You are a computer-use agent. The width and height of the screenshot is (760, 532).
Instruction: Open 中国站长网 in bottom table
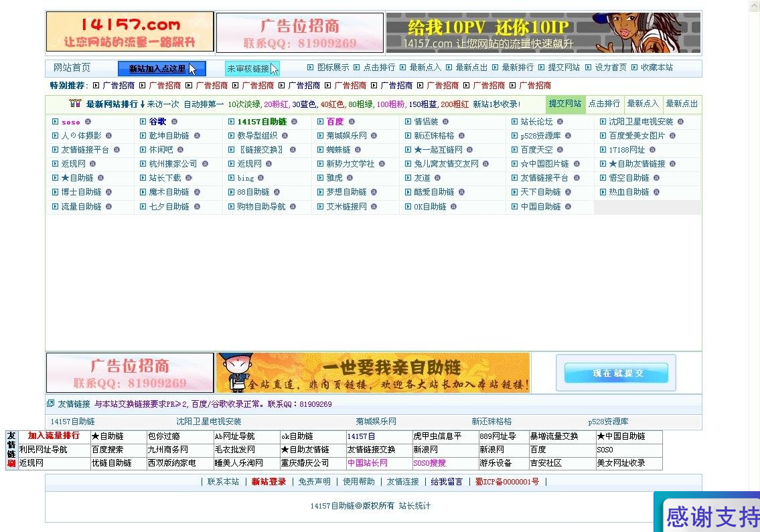pos(368,462)
